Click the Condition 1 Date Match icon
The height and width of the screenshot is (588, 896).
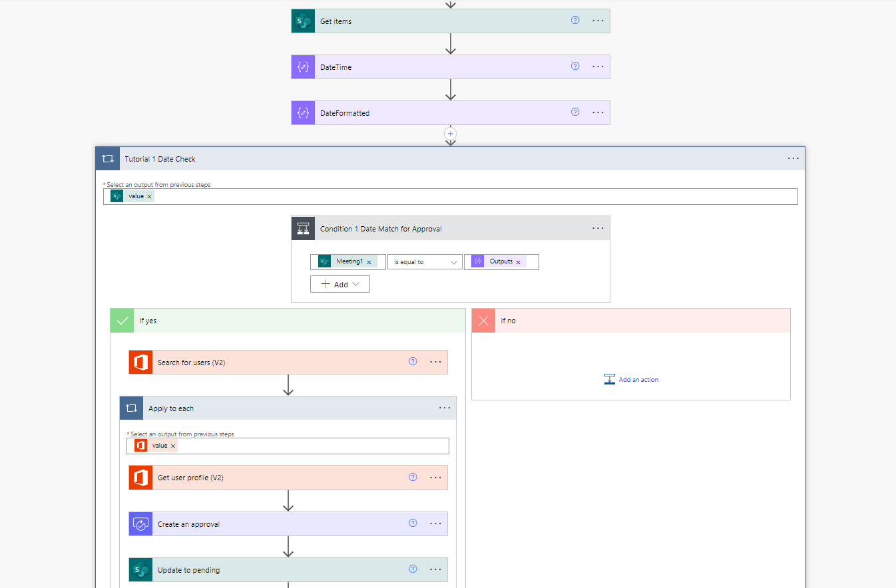(303, 229)
